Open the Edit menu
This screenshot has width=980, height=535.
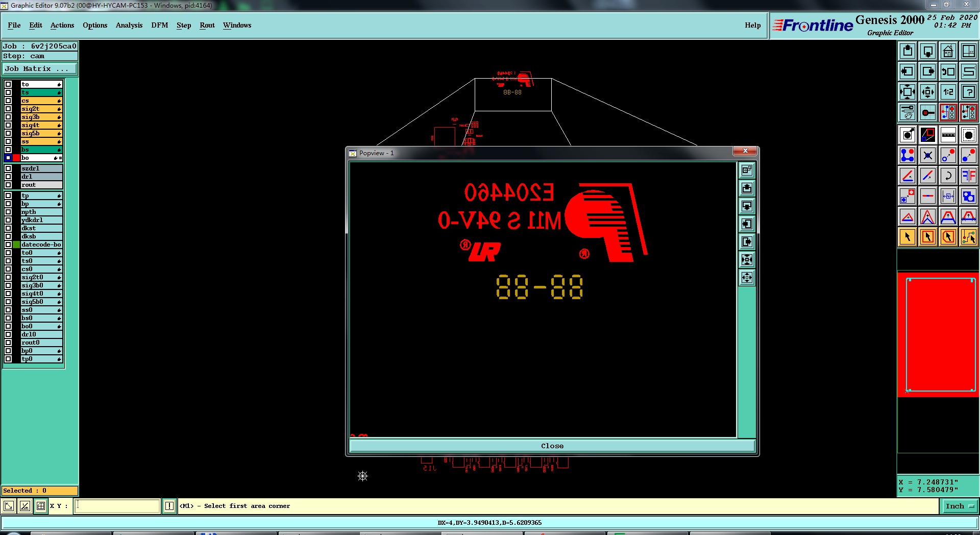[x=36, y=25]
